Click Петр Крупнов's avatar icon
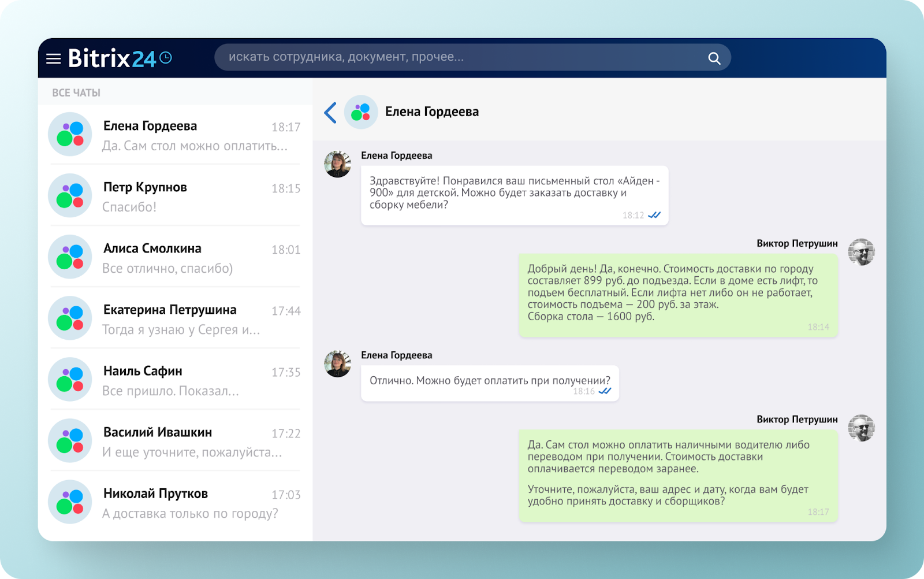Screen dimensions: 924x579 tap(70, 195)
